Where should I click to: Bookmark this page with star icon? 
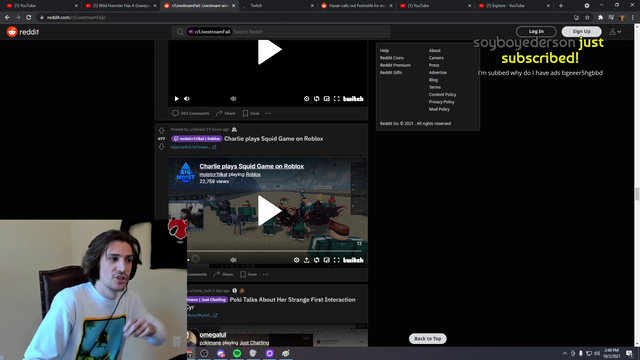pos(587,18)
